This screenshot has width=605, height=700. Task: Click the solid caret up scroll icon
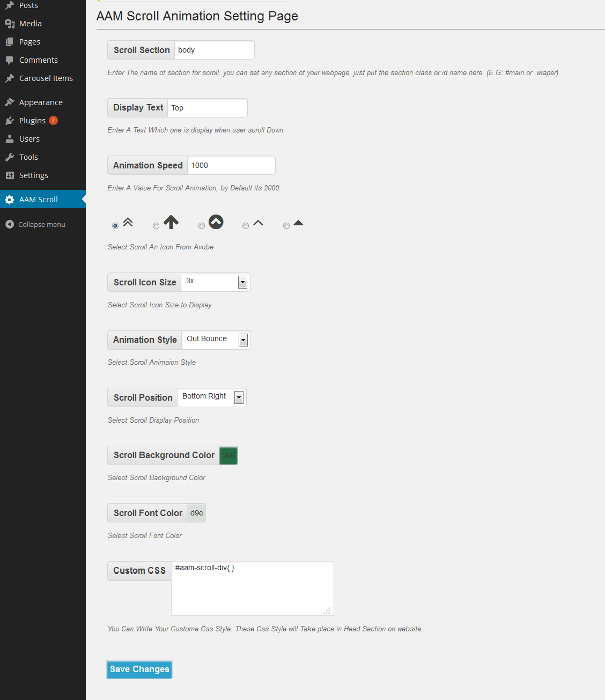click(x=299, y=223)
